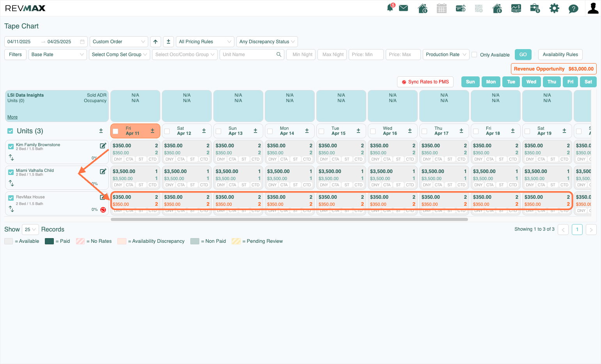
Task: Open the map location icon in header
Action: (479, 8)
